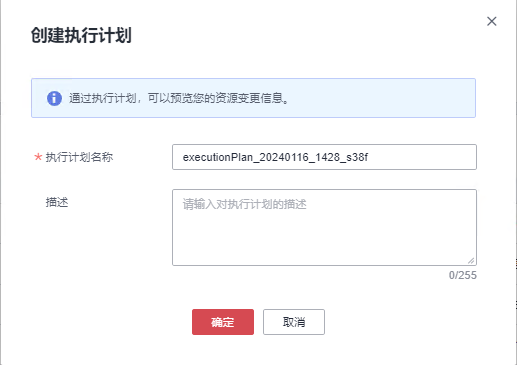
Task: Click empty lower area of description box
Action: coord(324,243)
